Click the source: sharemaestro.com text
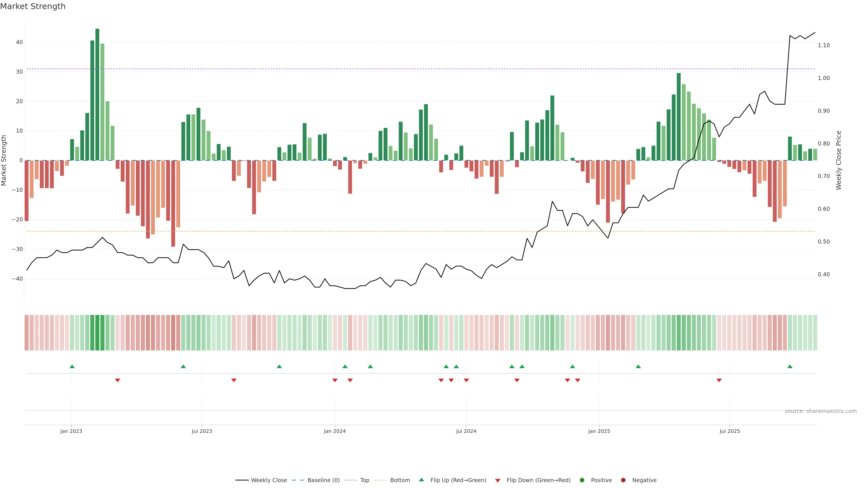This screenshot has height=488, width=868. point(821,411)
